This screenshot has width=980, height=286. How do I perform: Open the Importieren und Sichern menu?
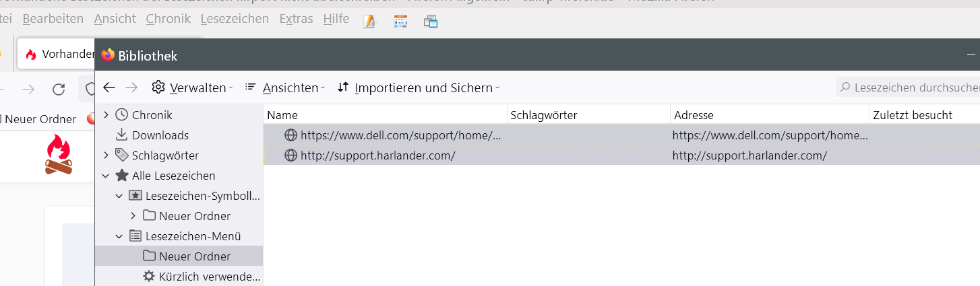[x=419, y=87]
